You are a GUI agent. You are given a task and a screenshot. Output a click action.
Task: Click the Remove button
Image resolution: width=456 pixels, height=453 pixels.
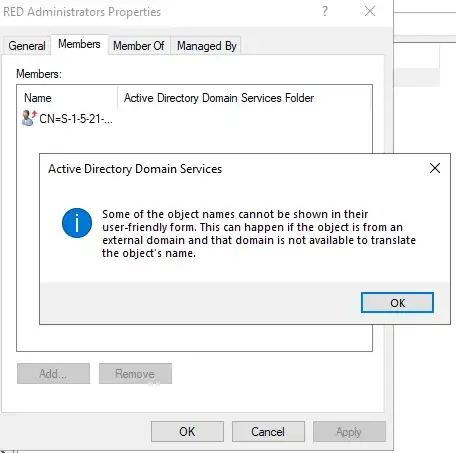click(x=135, y=374)
